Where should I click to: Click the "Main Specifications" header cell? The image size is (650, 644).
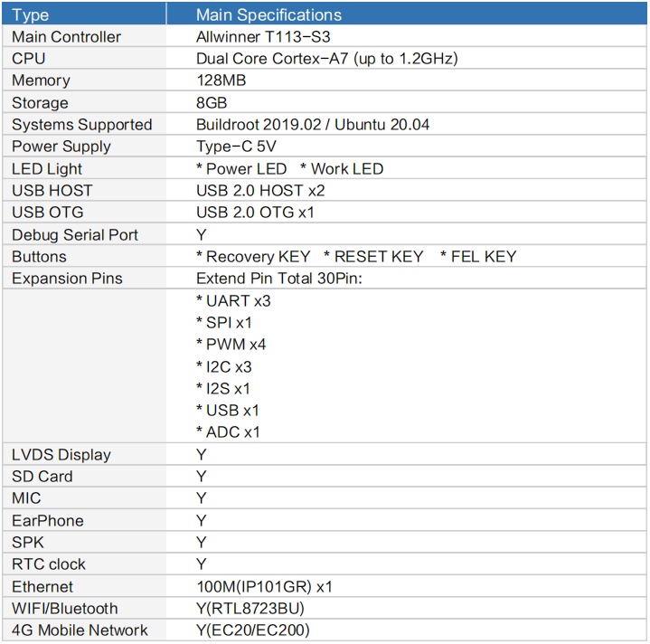[268, 14]
